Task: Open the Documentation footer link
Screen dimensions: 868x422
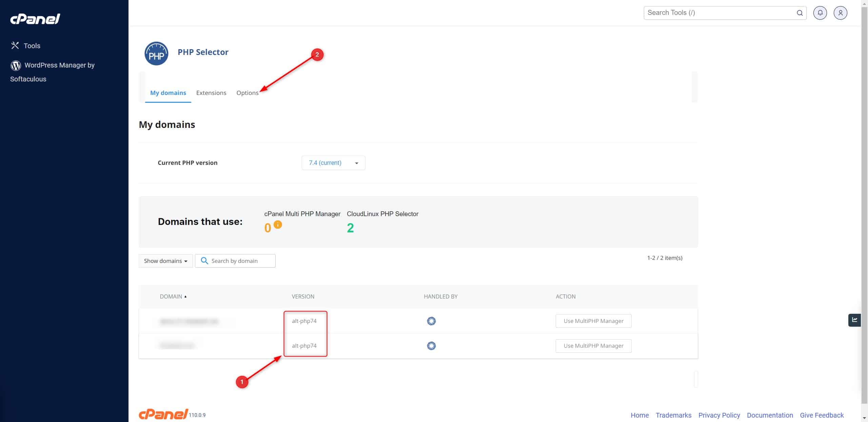Action: click(x=770, y=415)
